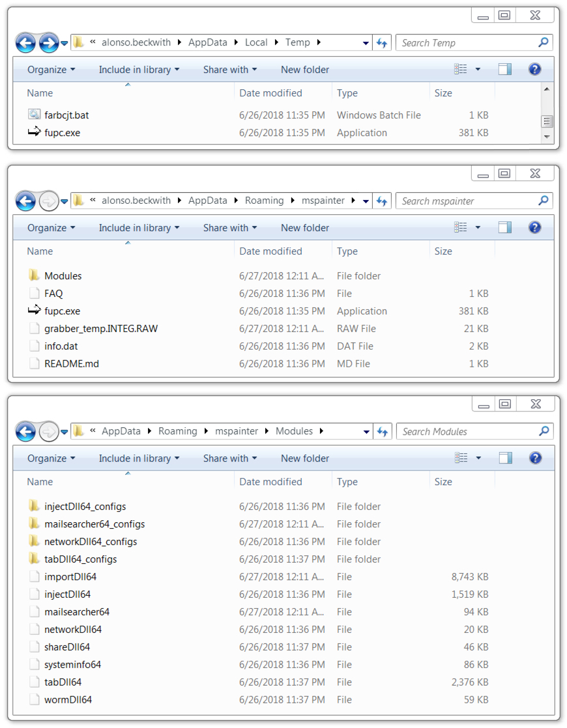This screenshot has width=567, height=728.
Task: Expand view options arrow in Modules window
Action: pyautogui.click(x=478, y=458)
